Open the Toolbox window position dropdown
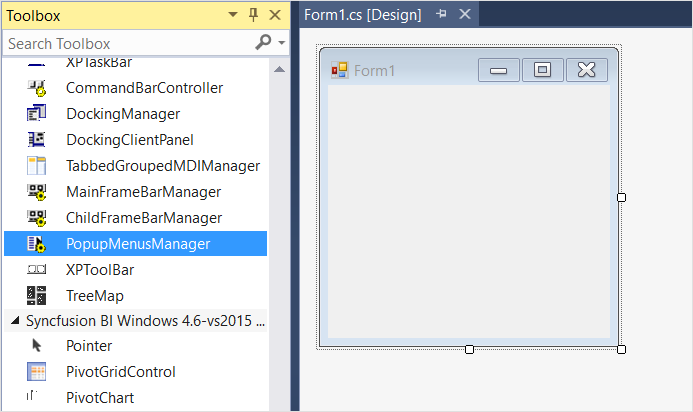This screenshot has width=693, height=412. tap(233, 15)
